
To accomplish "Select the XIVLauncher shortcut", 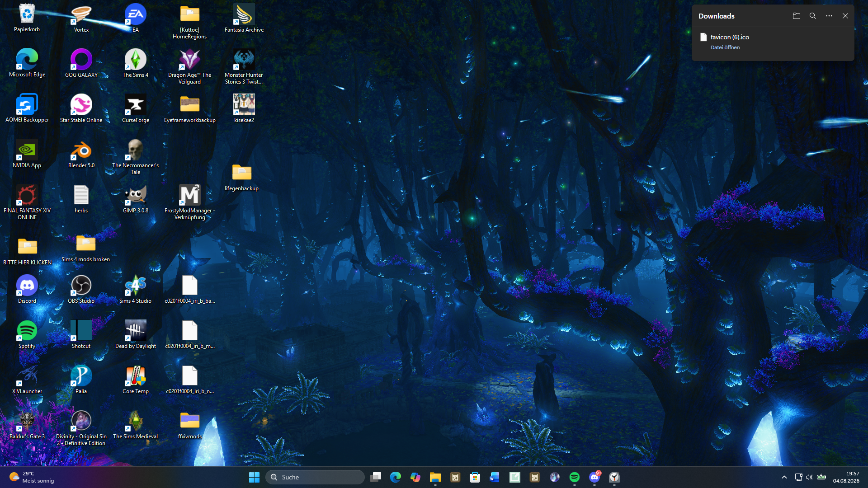I will (x=27, y=380).
